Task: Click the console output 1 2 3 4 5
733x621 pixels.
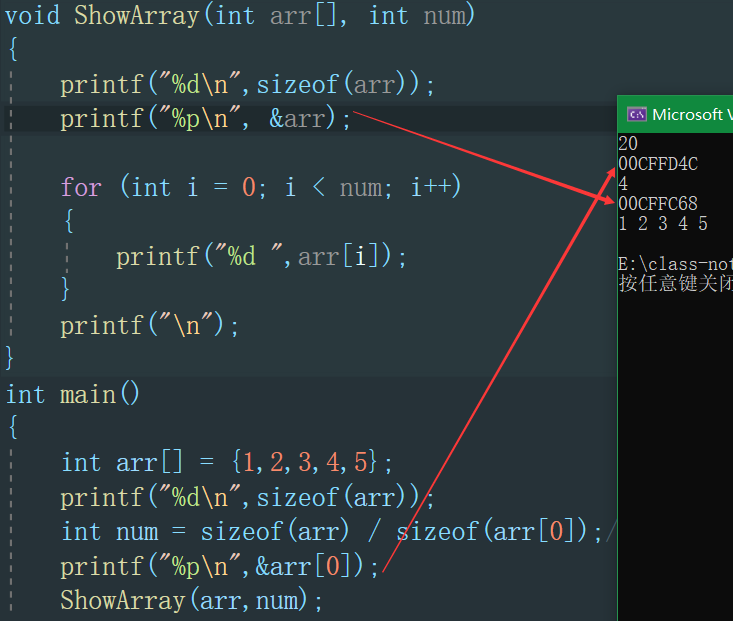Action: [663, 224]
